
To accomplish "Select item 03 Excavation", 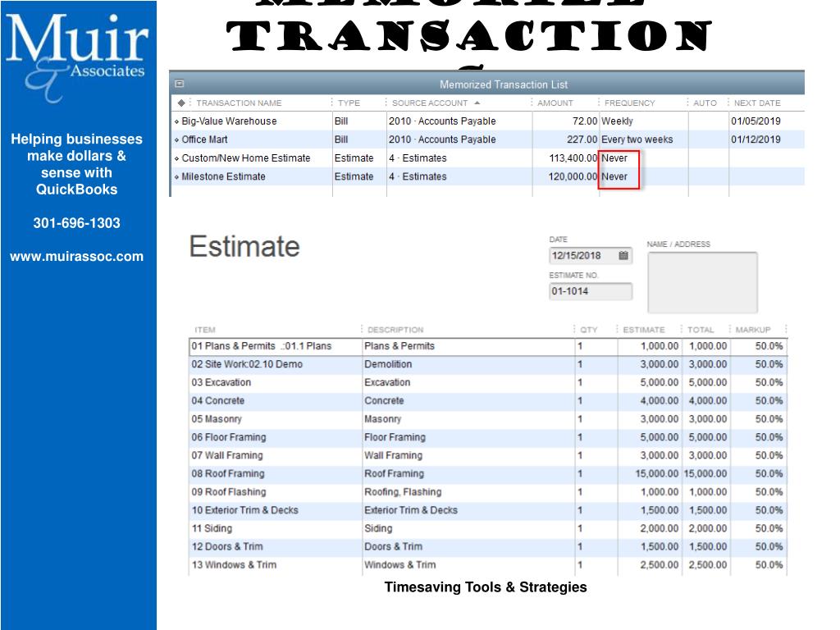I will pos(488,382).
